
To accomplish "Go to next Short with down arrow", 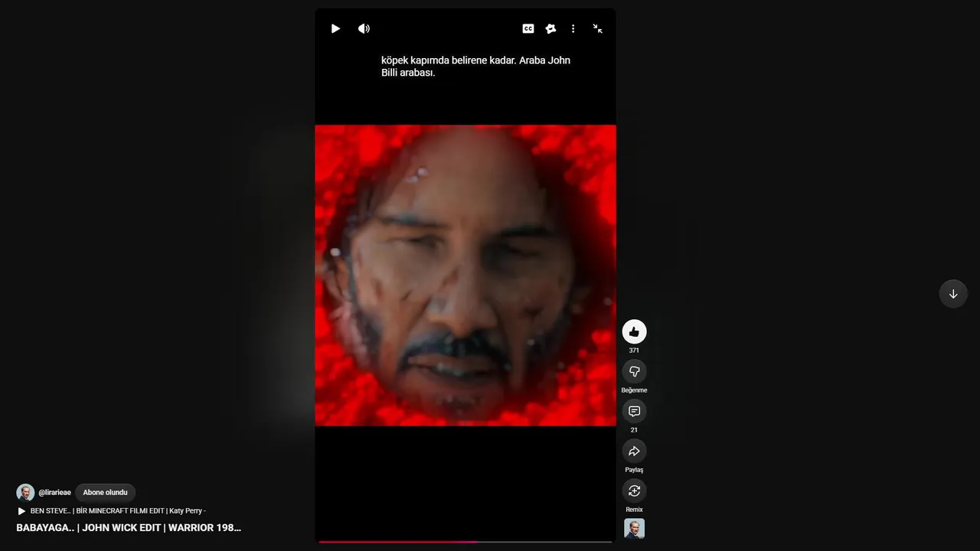I will pos(953,294).
